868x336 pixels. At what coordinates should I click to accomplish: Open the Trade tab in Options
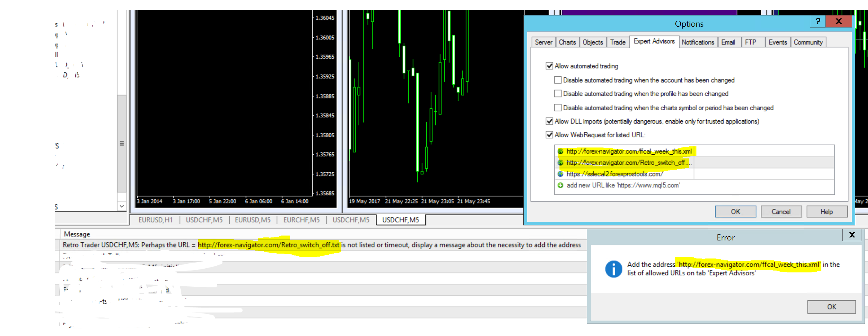(618, 42)
